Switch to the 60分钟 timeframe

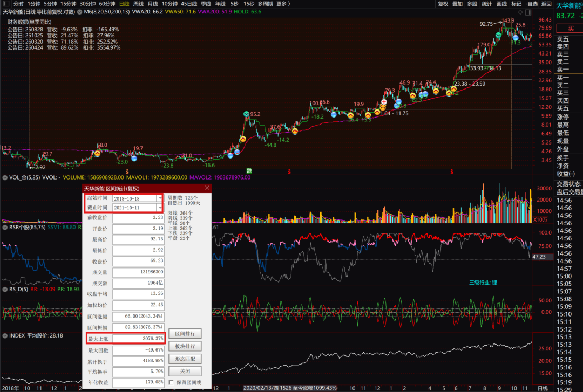click(107, 4)
